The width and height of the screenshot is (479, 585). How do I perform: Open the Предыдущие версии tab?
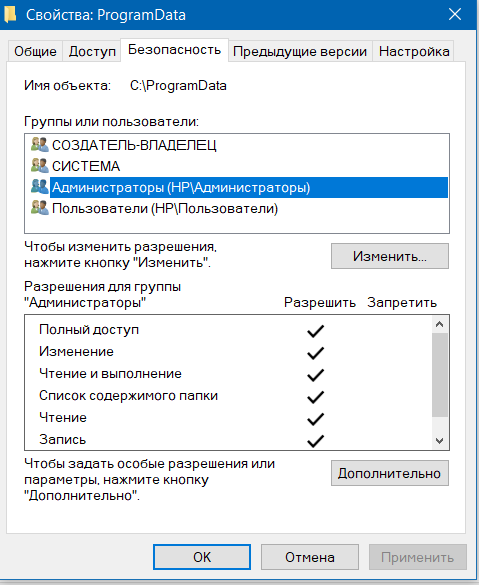coord(300,51)
